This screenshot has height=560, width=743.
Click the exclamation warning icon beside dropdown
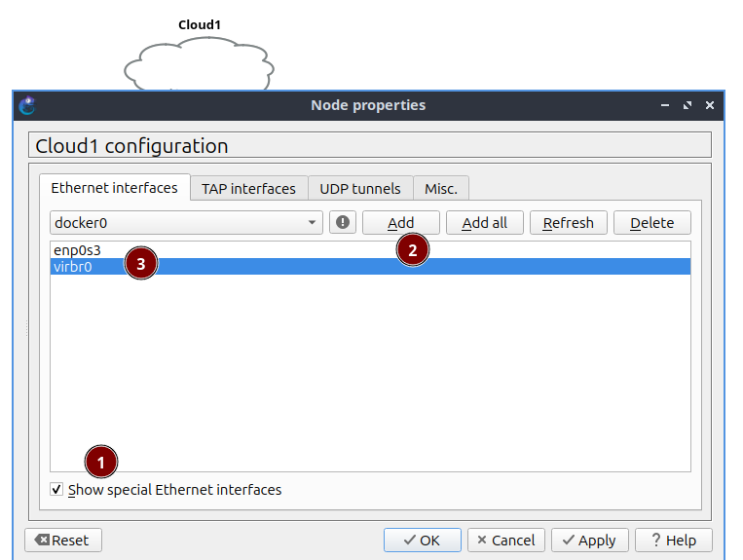click(x=343, y=223)
